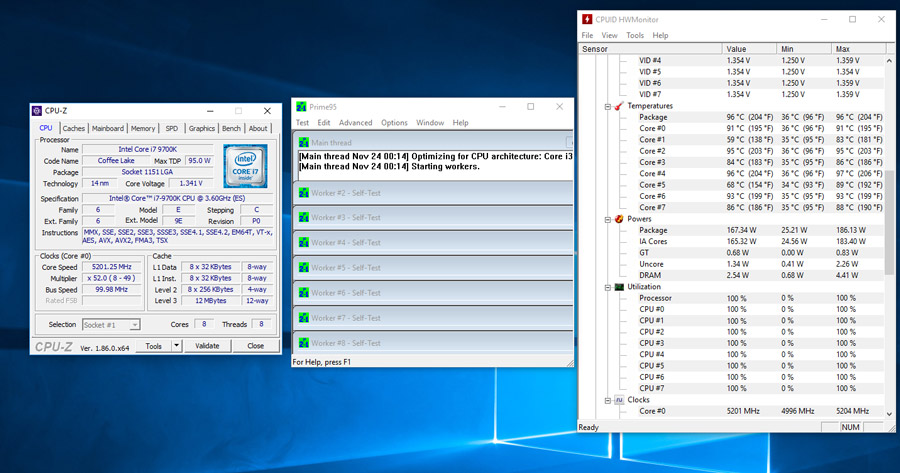Open the Graphics tab in CPU-Z
The width and height of the screenshot is (900, 473).
[201, 129]
